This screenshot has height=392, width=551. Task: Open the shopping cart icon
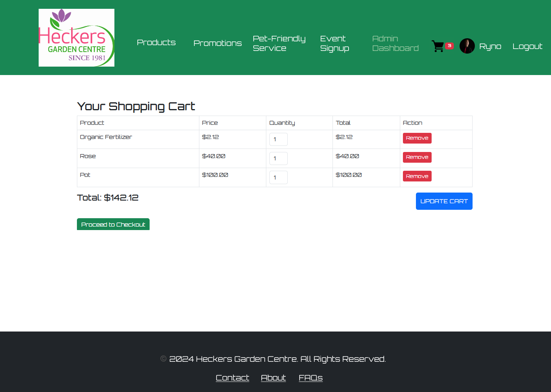pos(438,46)
